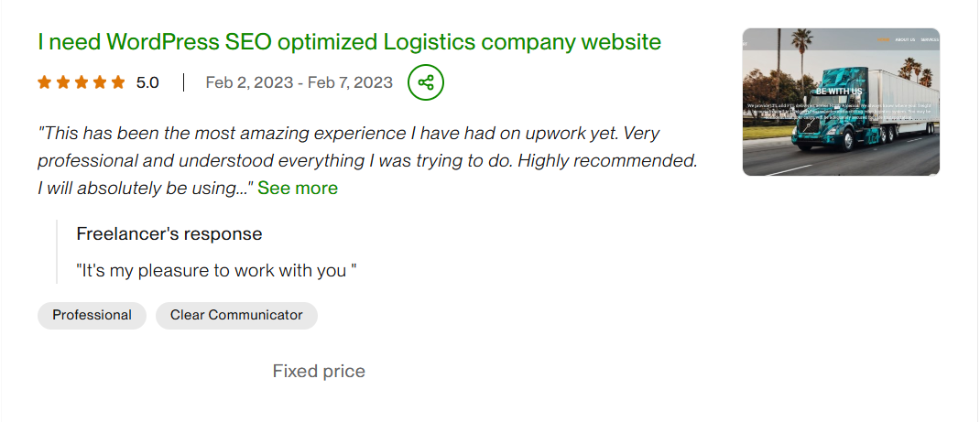
Task: Click the Freelancer's response heading
Action: 169,233
